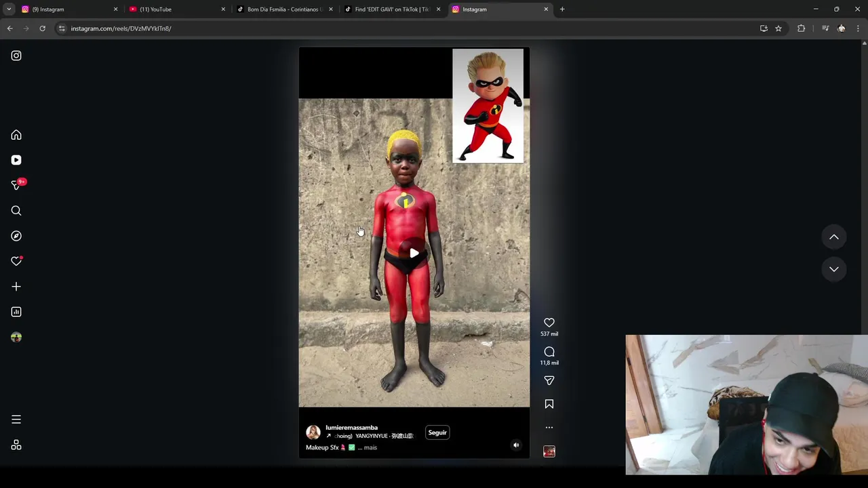Play the reel with the center play button
The width and height of the screenshot is (868, 488).
point(414,253)
